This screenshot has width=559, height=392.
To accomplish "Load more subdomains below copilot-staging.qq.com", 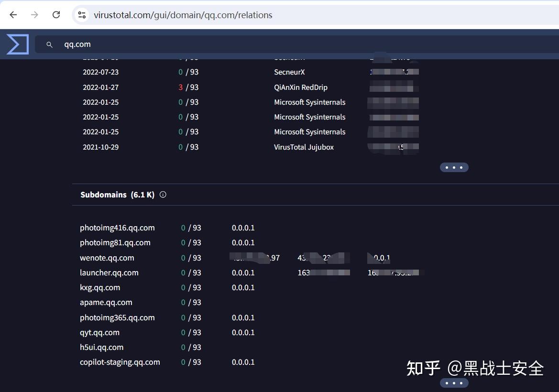I will [454, 383].
